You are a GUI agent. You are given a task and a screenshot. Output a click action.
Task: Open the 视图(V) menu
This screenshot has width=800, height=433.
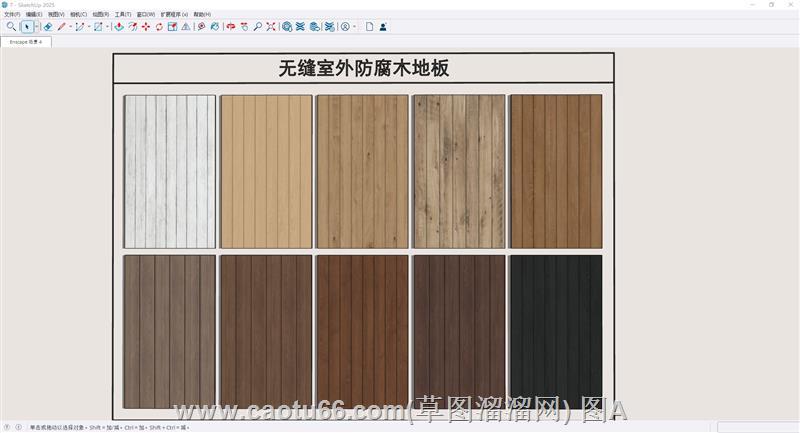pos(56,14)
